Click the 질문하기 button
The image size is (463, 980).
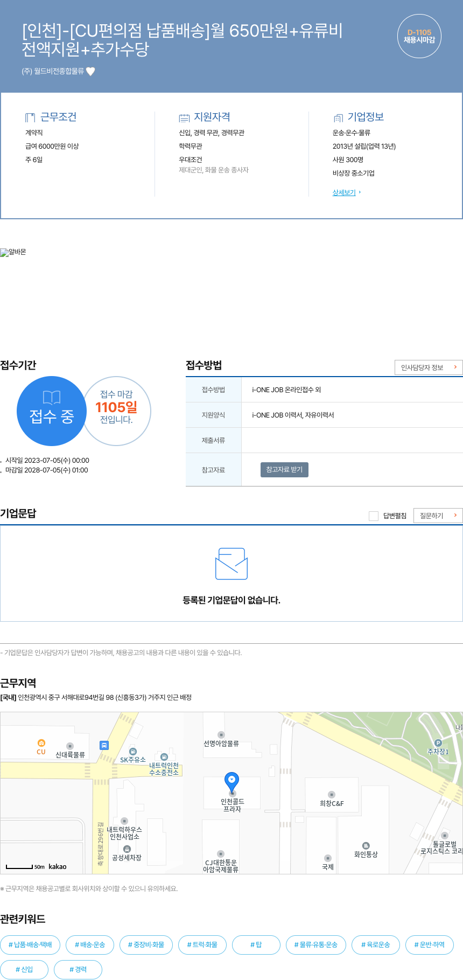pos(438,516)
